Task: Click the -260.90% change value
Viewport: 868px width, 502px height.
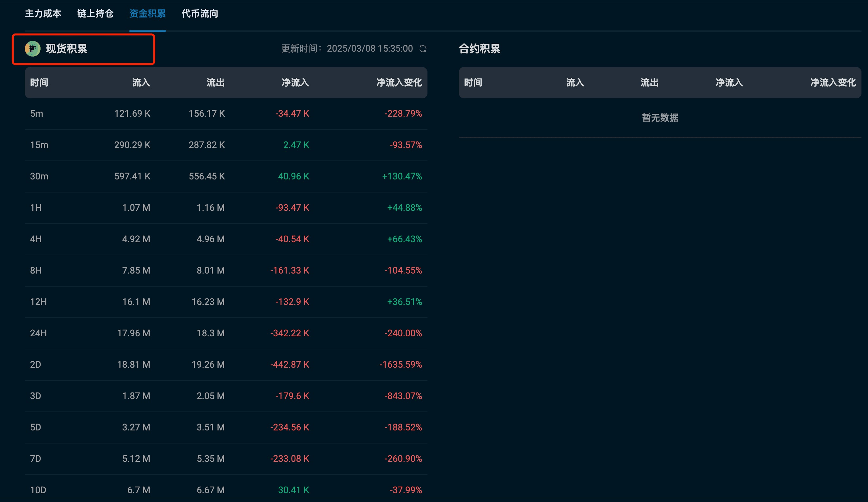Action: (x=403, y=459)
